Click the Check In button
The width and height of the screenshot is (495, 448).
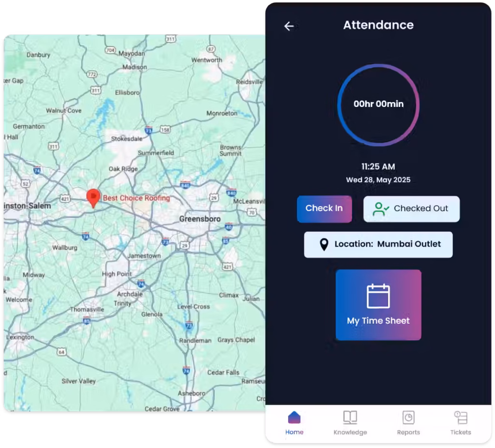[324, 209]
